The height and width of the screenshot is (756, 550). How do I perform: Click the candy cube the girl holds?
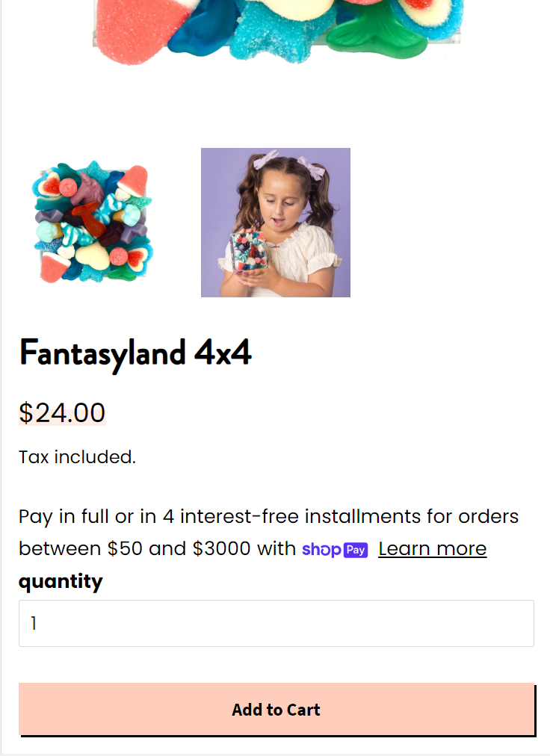(248, 251)
